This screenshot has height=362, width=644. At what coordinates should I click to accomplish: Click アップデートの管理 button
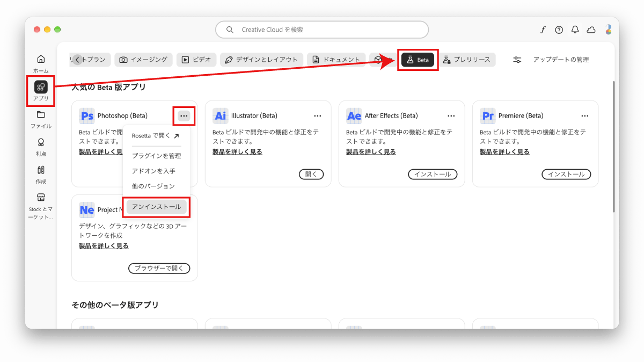click(x=561, y=60)
